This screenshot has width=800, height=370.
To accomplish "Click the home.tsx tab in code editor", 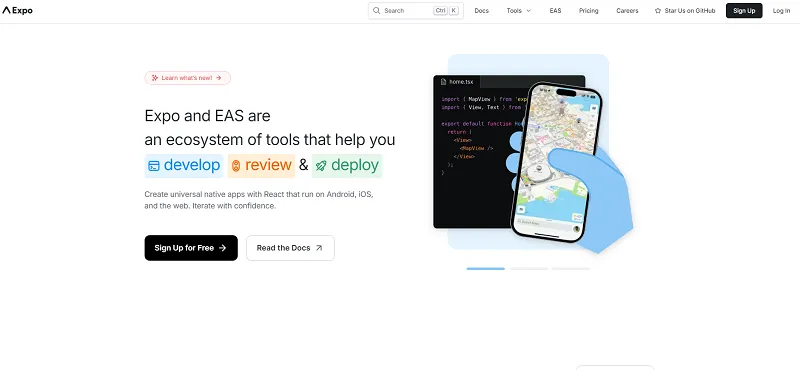I will (457, 82).
